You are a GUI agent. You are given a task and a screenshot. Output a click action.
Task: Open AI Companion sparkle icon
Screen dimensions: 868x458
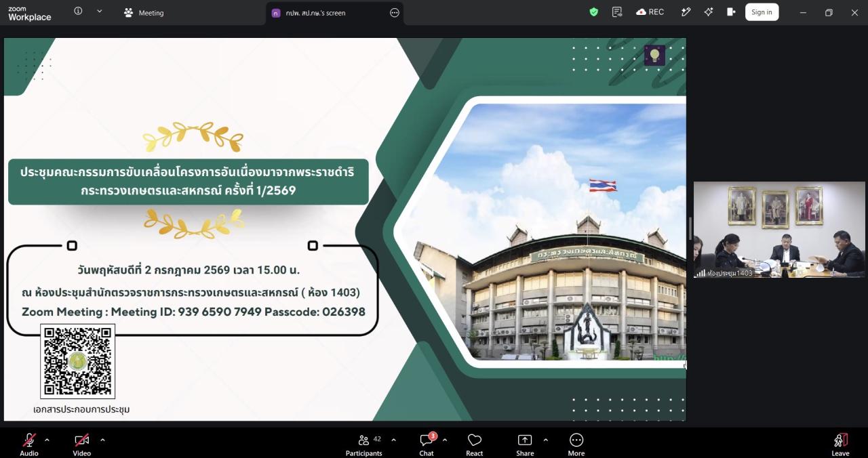point(709,12)
